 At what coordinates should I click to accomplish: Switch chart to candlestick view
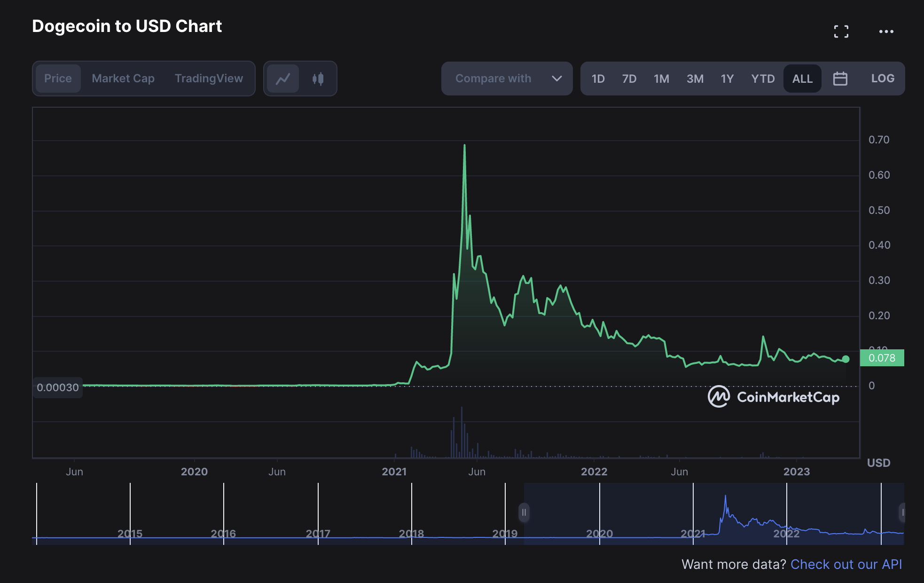coord(318,79)
